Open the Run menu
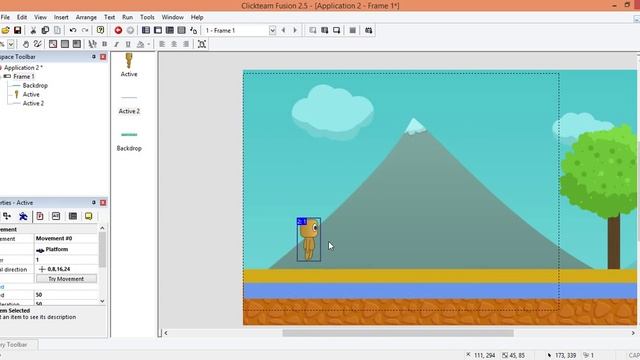This screenshot has width=640, height=360. pos(127,17)
